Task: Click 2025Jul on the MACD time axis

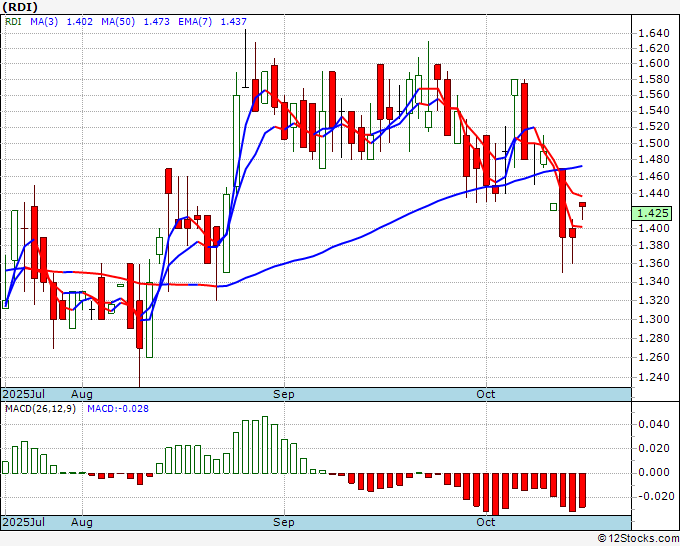Action: 24,522
